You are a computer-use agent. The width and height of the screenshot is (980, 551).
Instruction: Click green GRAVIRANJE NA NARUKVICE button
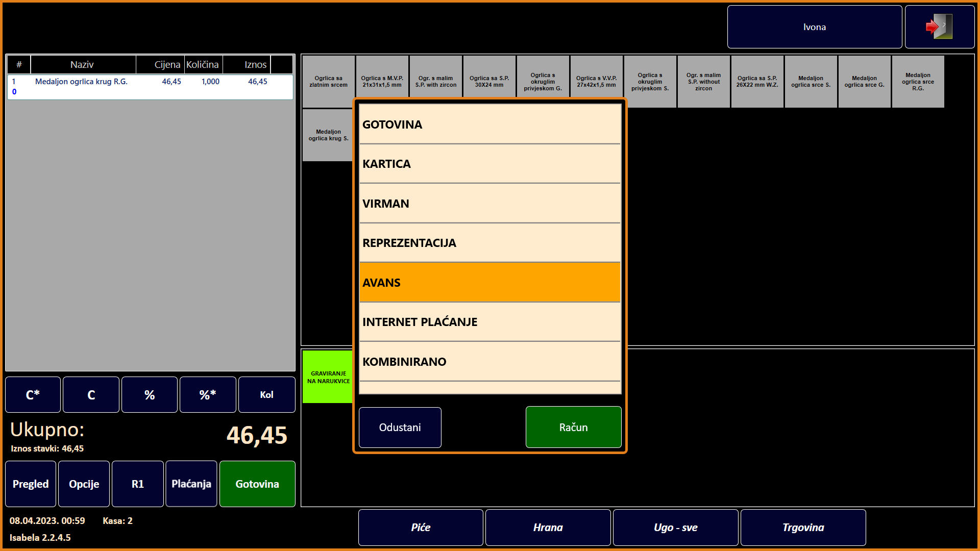pyautogui.click(x=328, y=377)
